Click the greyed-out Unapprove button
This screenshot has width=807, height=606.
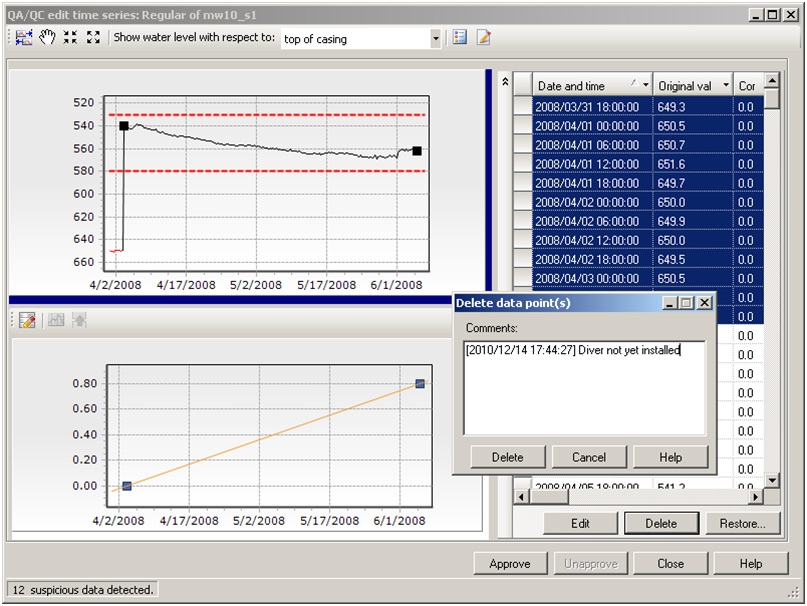coord(590,564)
